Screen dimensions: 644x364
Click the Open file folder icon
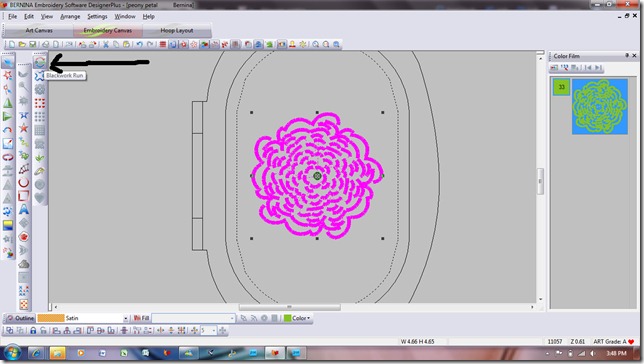[x=22, y=44]
